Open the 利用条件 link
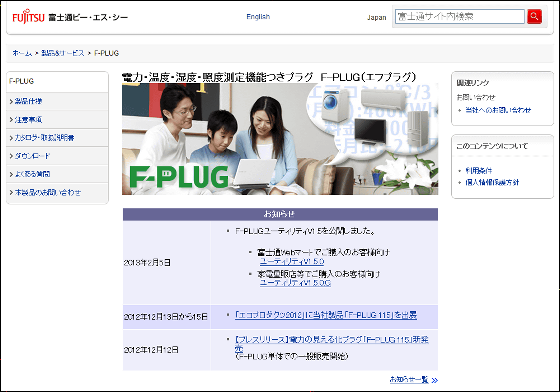 pos(479,171)
